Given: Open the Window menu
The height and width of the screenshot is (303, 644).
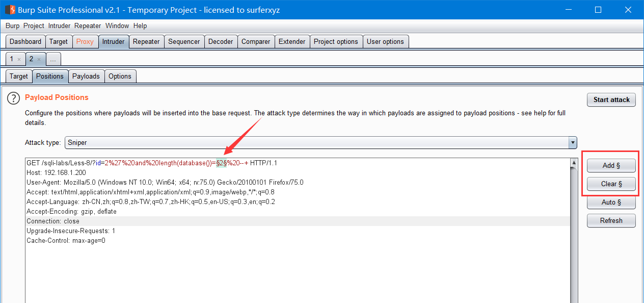Looking at the screenshot, I should click(117, 26).
